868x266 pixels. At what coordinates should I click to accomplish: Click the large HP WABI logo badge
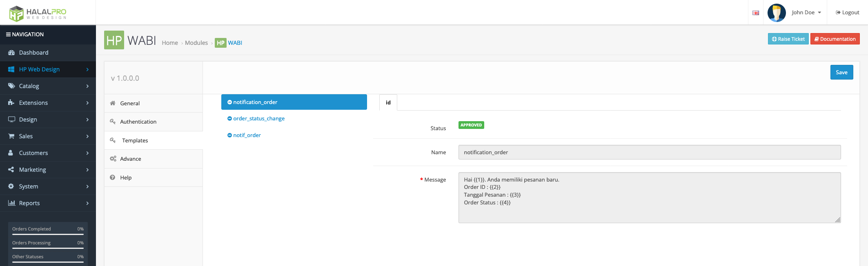[x=114, y=40]
